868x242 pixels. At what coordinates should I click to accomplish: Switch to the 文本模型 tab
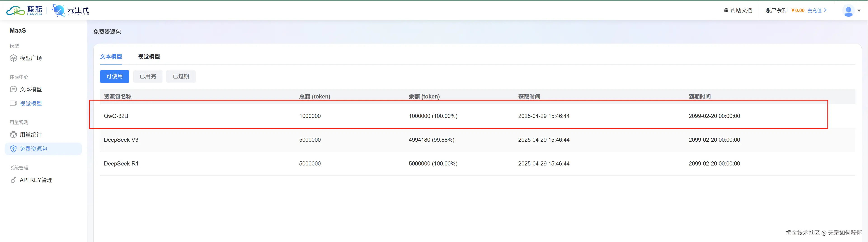111,56
